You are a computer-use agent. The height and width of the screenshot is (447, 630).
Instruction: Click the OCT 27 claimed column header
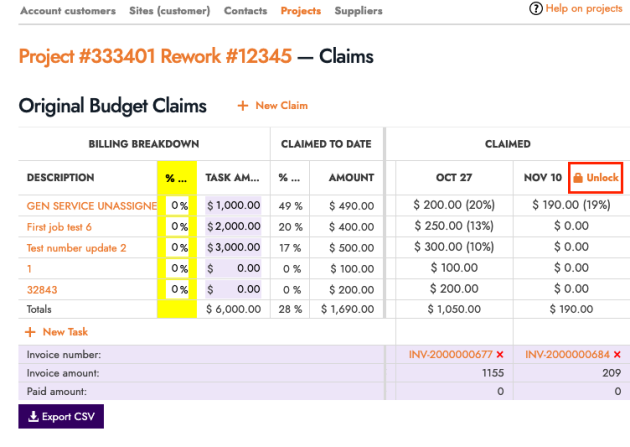tap(454, 178)
